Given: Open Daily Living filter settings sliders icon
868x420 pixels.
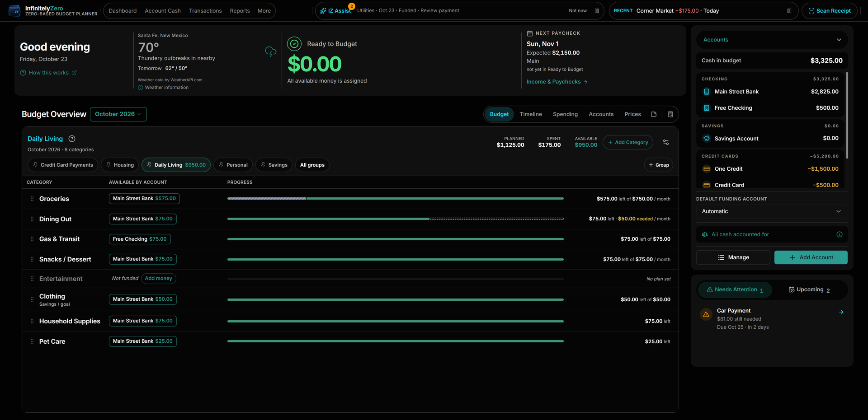Looking at the screenshot, I should coord(666,142).
